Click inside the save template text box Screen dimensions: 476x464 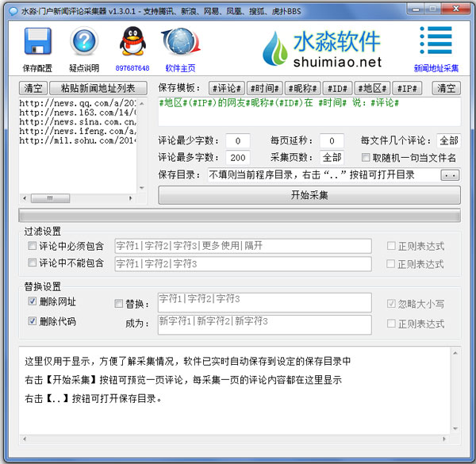click(309, 112)
